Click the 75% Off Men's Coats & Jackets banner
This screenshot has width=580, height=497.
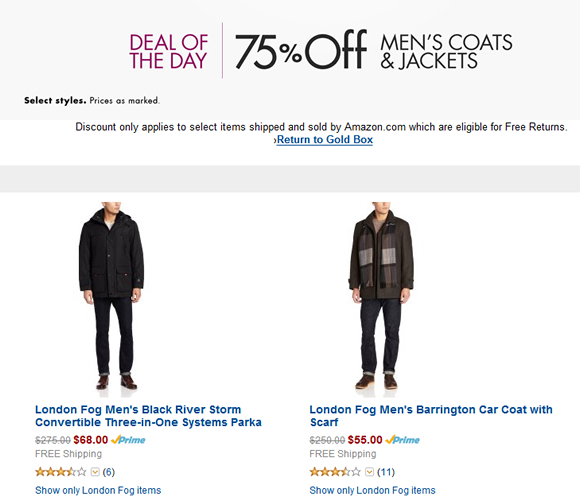coord(374,51)
